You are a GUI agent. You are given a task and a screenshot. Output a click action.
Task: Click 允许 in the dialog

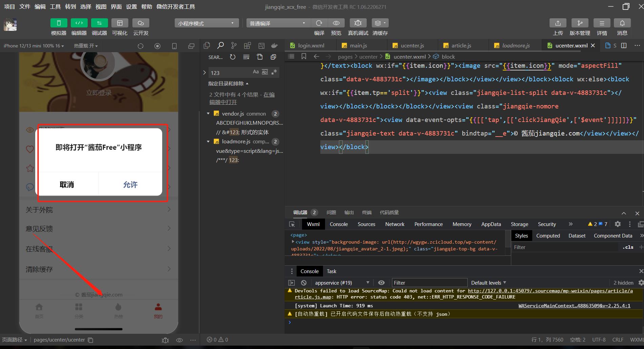coord(130,184)
